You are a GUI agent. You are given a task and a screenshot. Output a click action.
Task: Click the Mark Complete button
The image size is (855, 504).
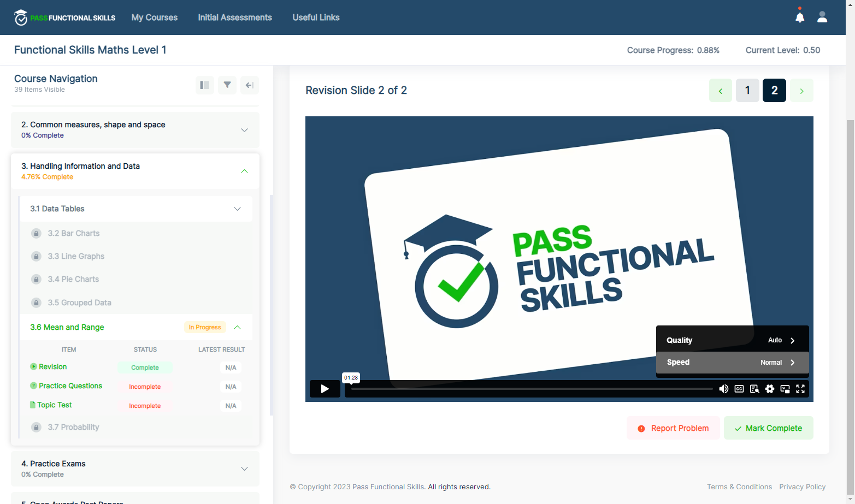(x=769, y=428)
